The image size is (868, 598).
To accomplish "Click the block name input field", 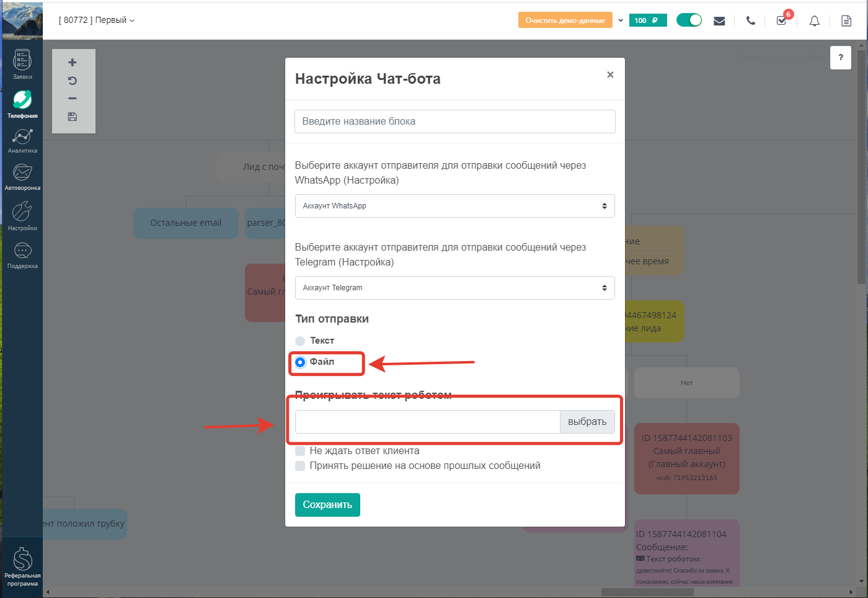I will point(455,122).
